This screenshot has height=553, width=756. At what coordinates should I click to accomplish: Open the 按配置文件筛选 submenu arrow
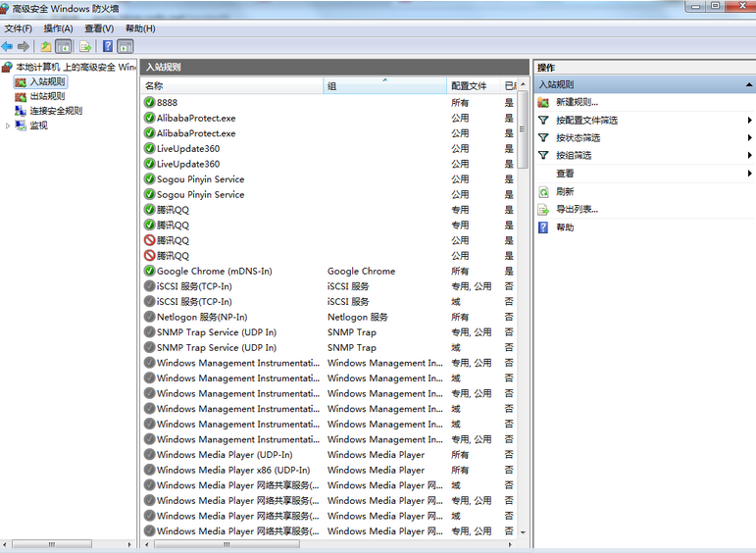[x=749, y=120]
